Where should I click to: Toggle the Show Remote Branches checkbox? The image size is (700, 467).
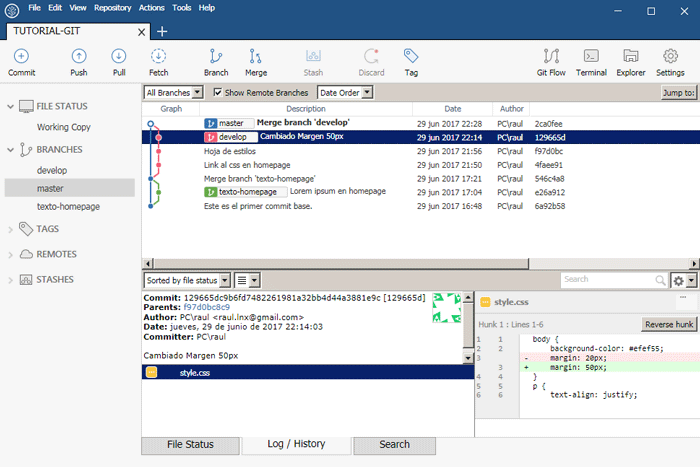(219, 93)
